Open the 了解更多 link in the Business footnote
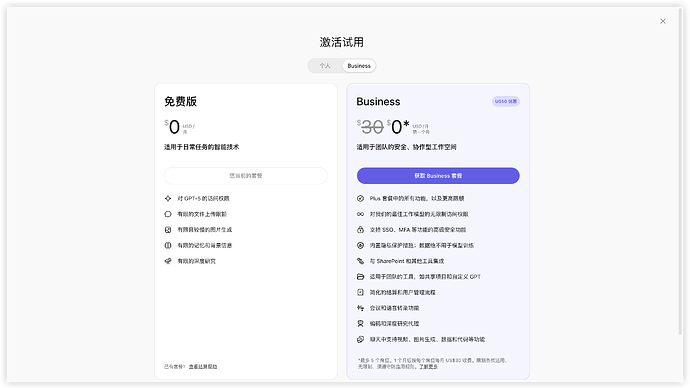This screenshot has width=690, height=388. click(x=428, y=366)
